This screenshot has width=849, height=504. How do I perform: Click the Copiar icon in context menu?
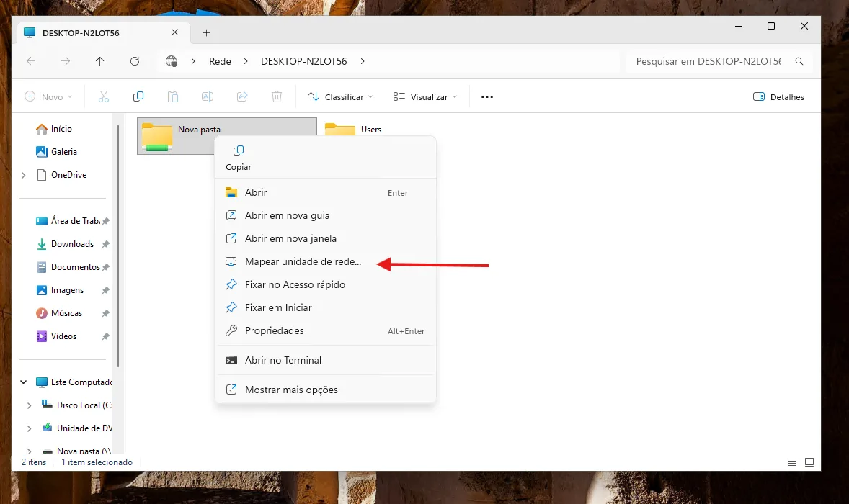239,150
